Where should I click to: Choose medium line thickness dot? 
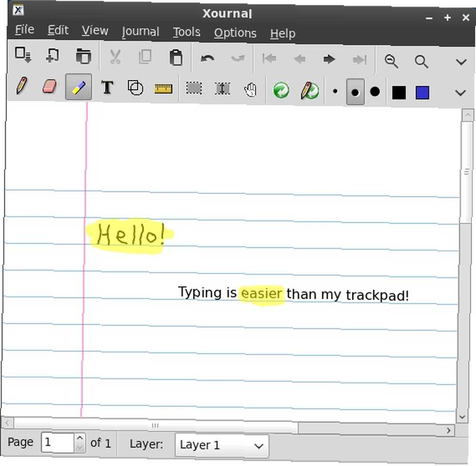[x=355, y=92]
